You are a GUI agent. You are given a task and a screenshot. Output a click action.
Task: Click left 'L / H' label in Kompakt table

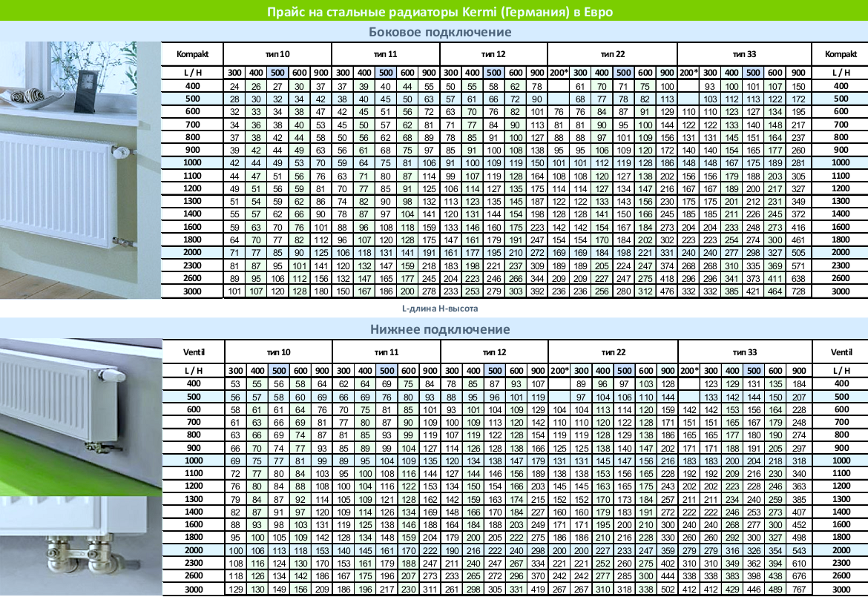193,73
